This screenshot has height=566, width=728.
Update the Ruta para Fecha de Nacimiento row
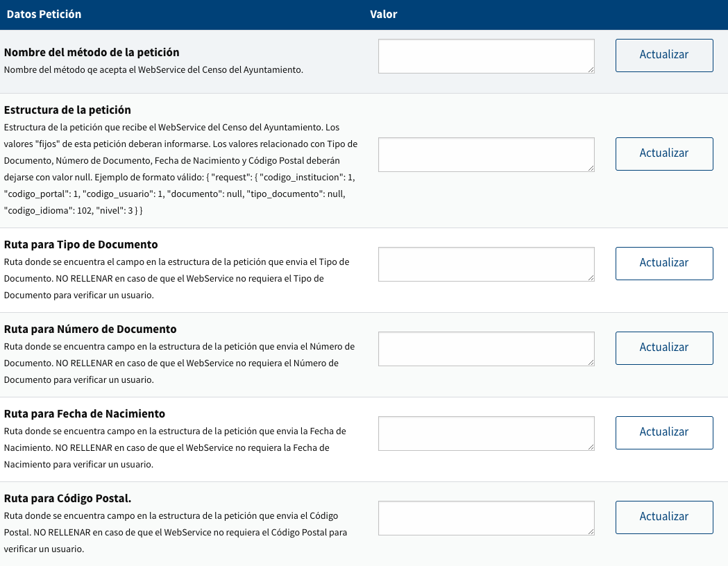point(664,433)
